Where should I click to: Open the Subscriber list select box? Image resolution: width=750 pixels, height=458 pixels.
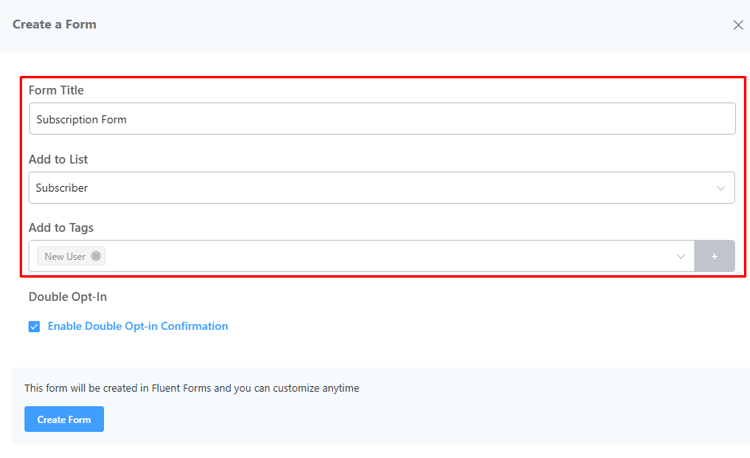click(380, 188)
